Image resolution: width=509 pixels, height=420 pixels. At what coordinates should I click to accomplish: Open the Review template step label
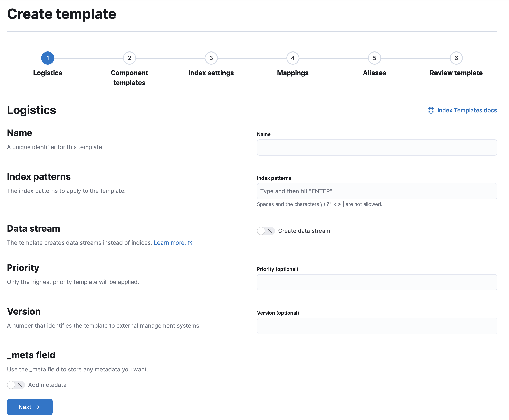coord(456,73)
